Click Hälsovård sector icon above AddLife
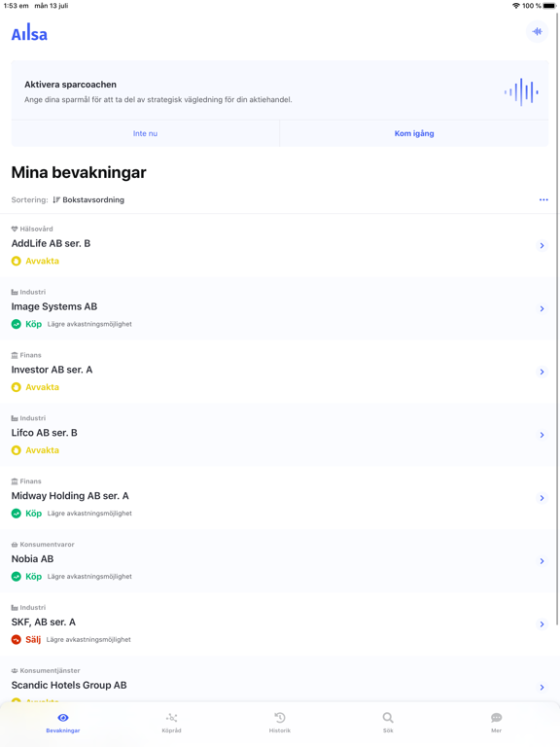Screen dimensions: 560x747 (15, 229)
